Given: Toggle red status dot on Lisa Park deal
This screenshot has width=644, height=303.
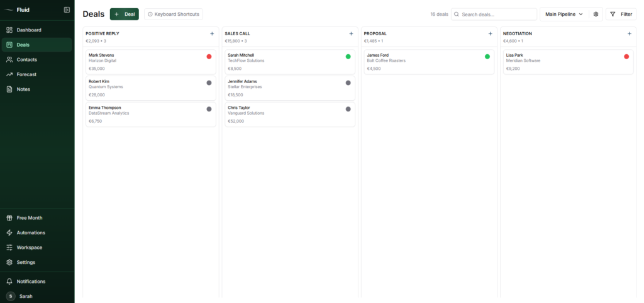Looking at the screenshot, I should click(x=626, y=57).
